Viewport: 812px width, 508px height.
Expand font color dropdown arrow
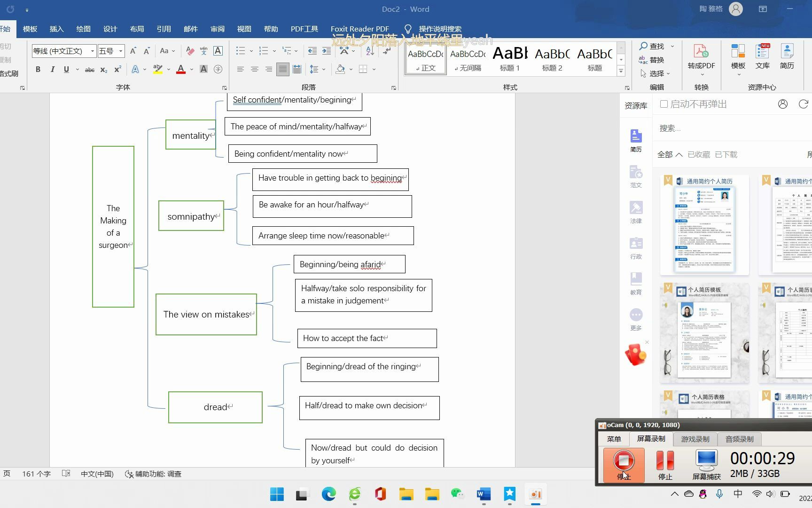click(x=192, y=70)
